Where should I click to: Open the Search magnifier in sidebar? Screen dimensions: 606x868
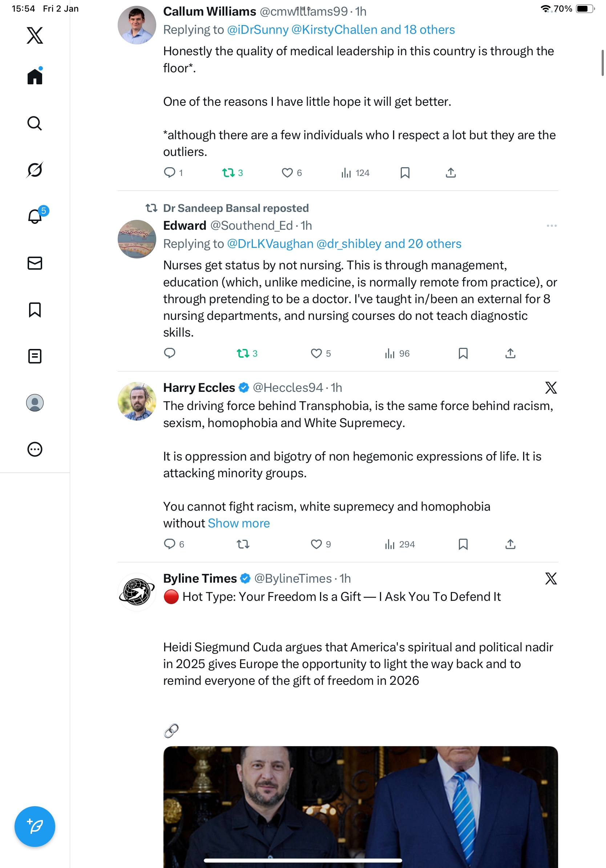point(35,123)
